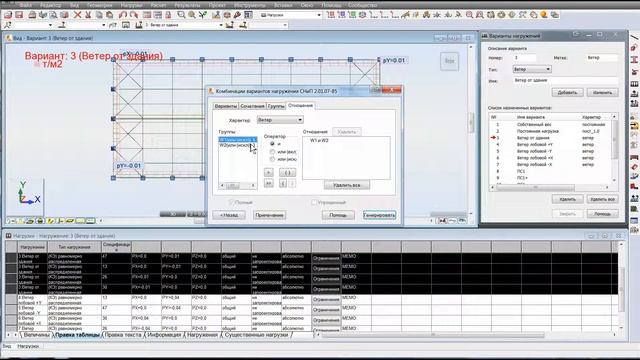Click the red X delete icon in toolbar
The height and width of the screenshot is (360, 640).
[x=77, y=15]
